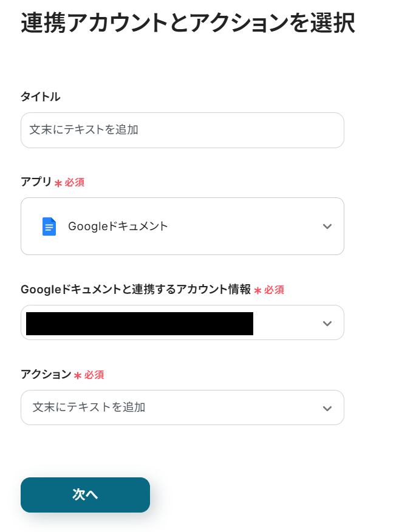Click the タイトル field label
The image size is (399, 532).
pyautogui.click(x=41, y=97)
